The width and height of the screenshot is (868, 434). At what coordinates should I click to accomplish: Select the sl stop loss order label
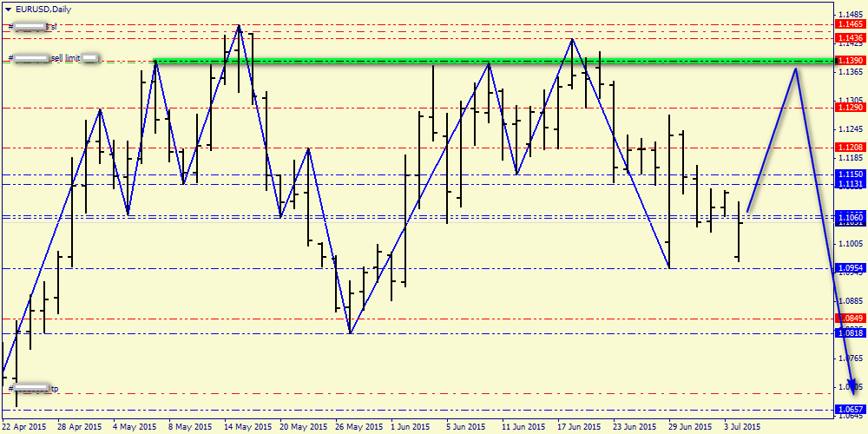(52, 27)
